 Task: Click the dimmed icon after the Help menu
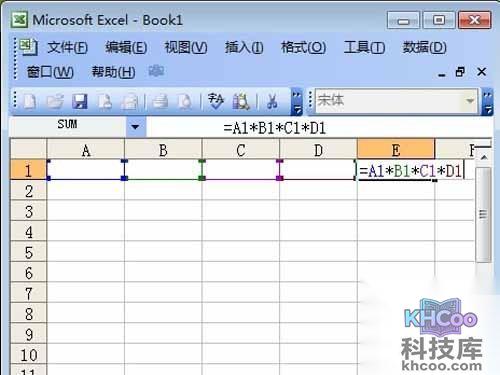pyautogui.click(x=156, y=71)
